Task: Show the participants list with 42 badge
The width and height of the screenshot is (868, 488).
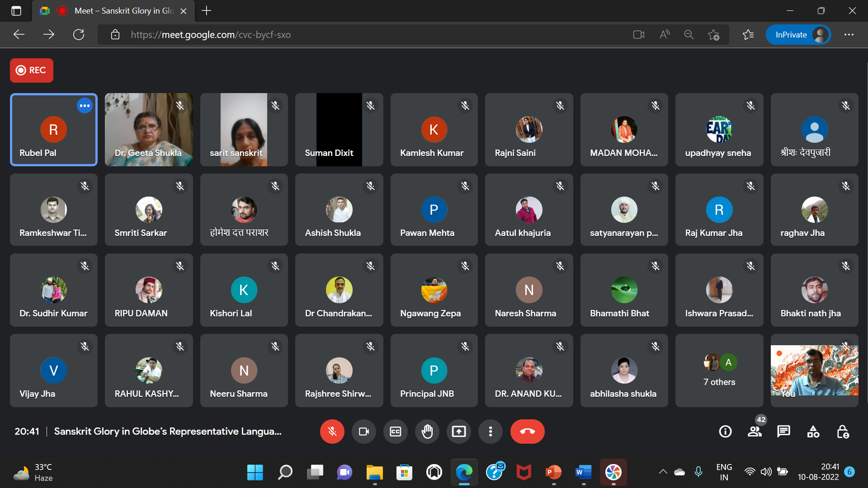Action: pos(755,432)
